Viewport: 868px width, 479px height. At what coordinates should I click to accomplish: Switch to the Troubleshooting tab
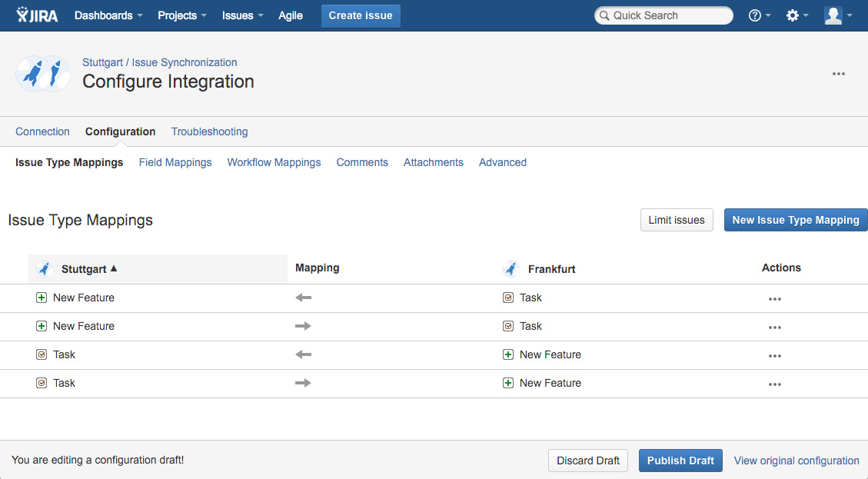pyautogui.click(x=209, y=131)
